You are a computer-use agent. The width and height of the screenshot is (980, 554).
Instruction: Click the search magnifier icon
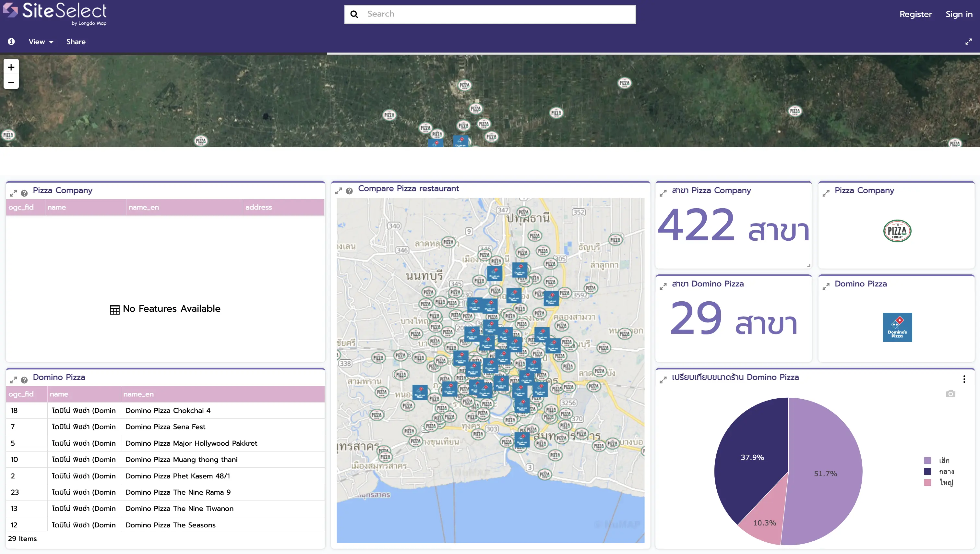point(354,14)
